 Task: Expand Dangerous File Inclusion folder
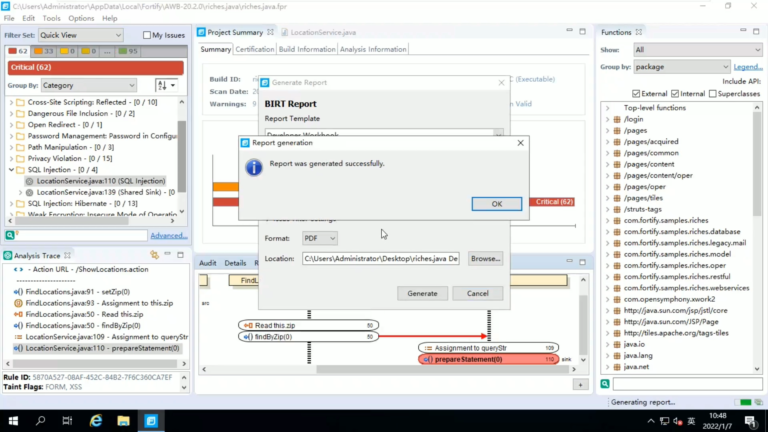(11, 114)
